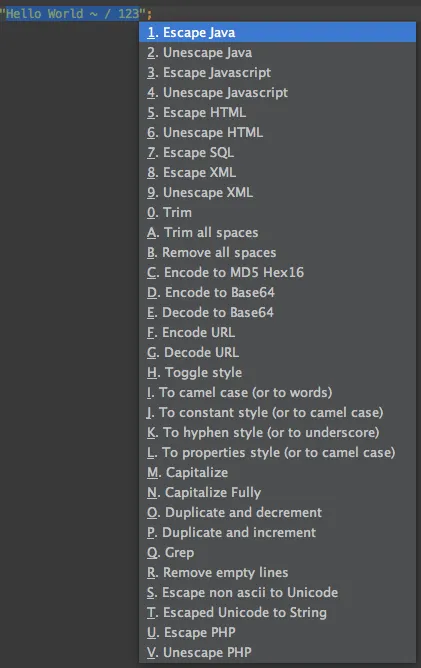Choose Decode URL from the list

[277, 352]
